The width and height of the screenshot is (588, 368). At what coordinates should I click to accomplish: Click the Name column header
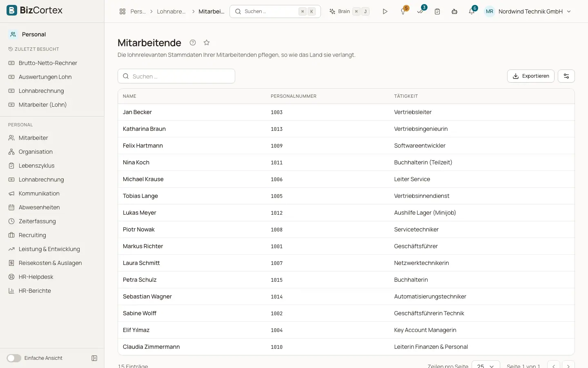coord(129,96)
